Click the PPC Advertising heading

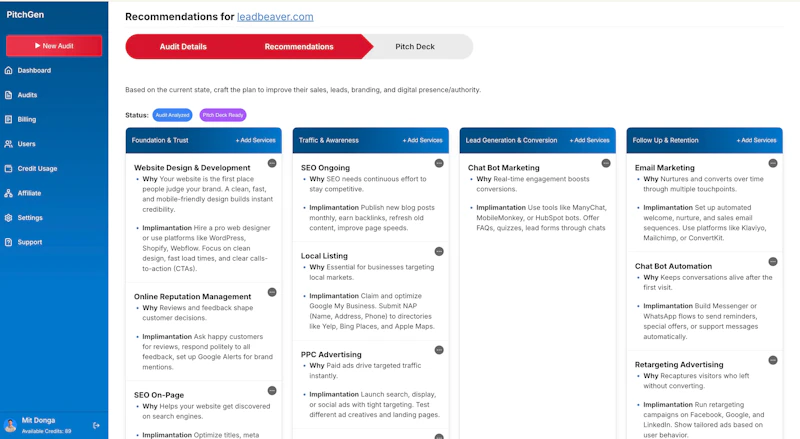pyautogui.click(x=331, y=354)
